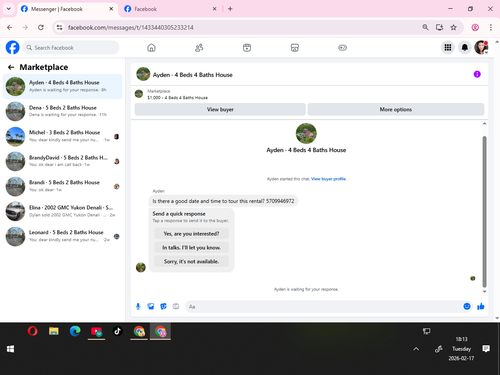Open TikTok from the taskbar
Screen dimensions: 500x375
117,331
